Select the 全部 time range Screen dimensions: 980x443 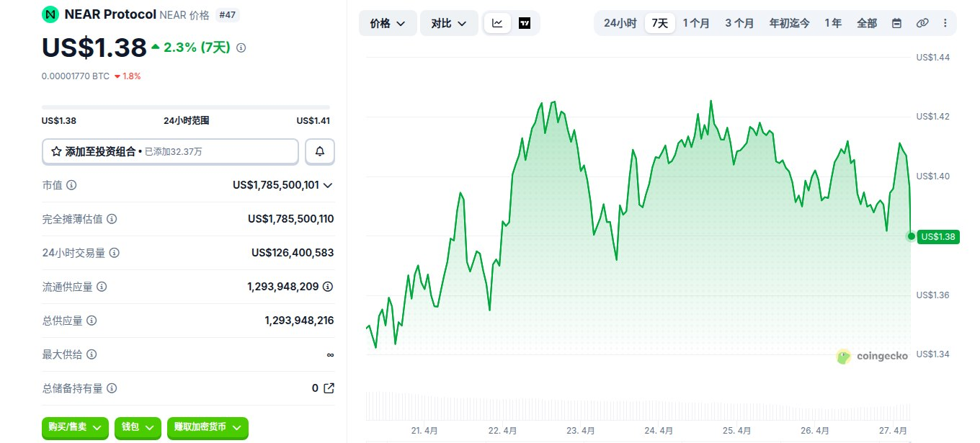[867, 23]
